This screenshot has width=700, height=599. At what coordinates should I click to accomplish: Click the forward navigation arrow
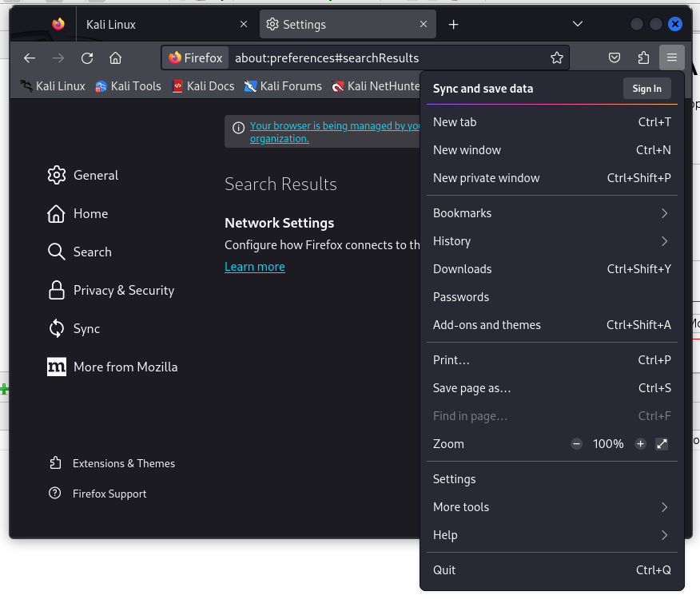coord(58,58)
